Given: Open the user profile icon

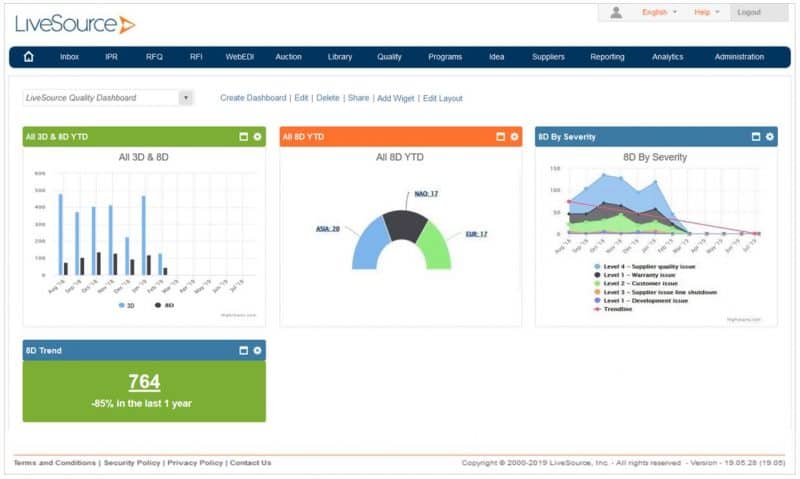Looking at the screenshot, I should pos(616,12).
